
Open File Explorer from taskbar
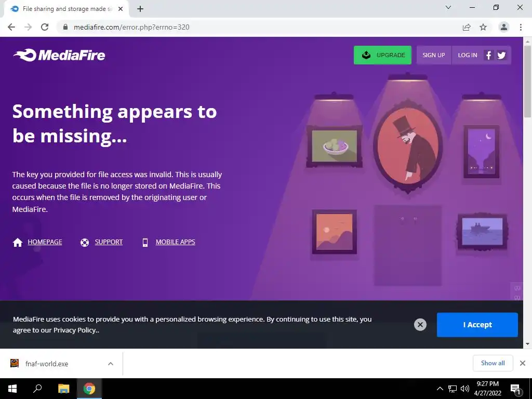[63, 389]
